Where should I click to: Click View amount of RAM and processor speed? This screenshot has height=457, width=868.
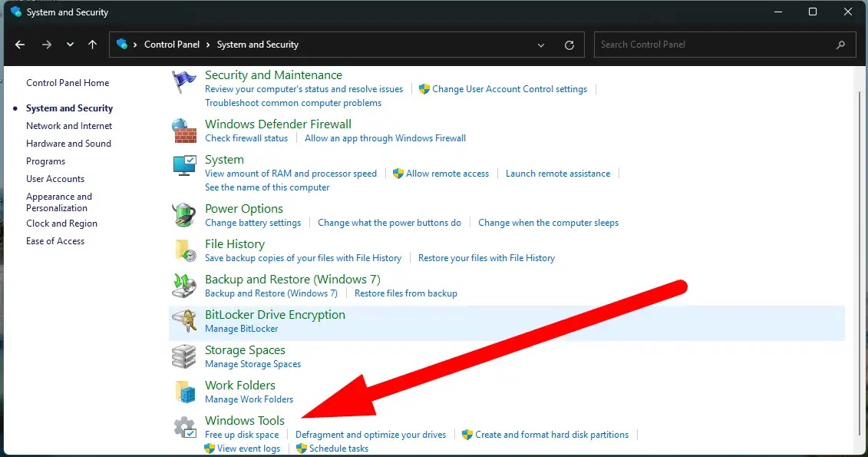291,174
